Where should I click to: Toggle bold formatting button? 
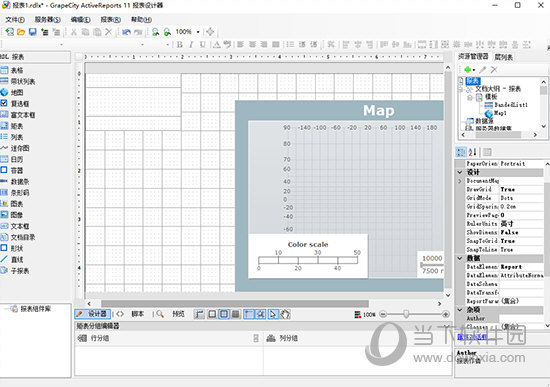pos(180,45)
